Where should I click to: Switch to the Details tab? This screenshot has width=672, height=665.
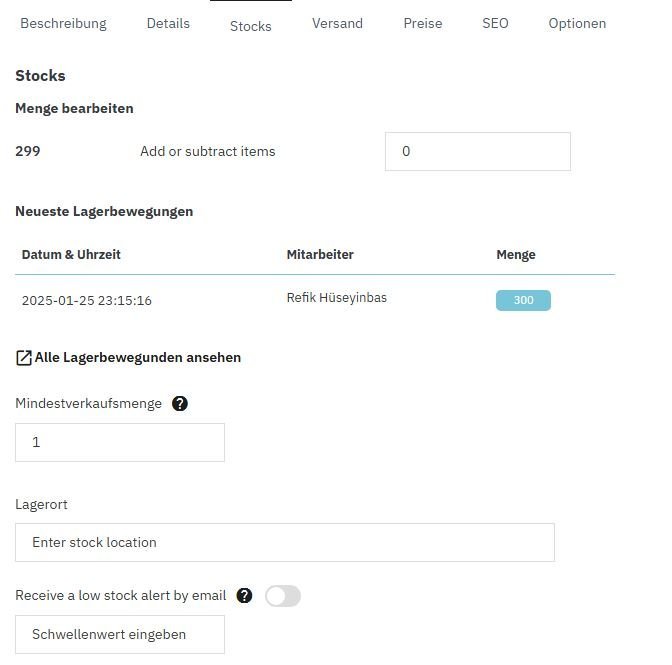point(168,23)
